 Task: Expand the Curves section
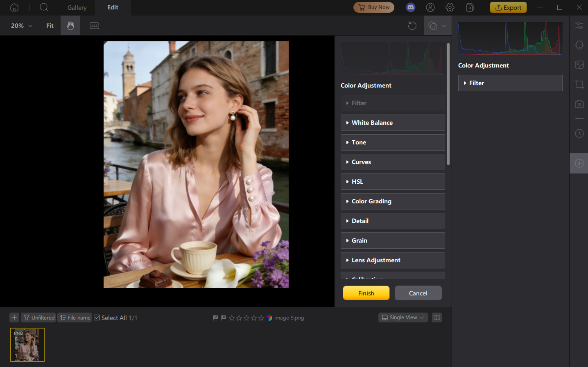392,162
